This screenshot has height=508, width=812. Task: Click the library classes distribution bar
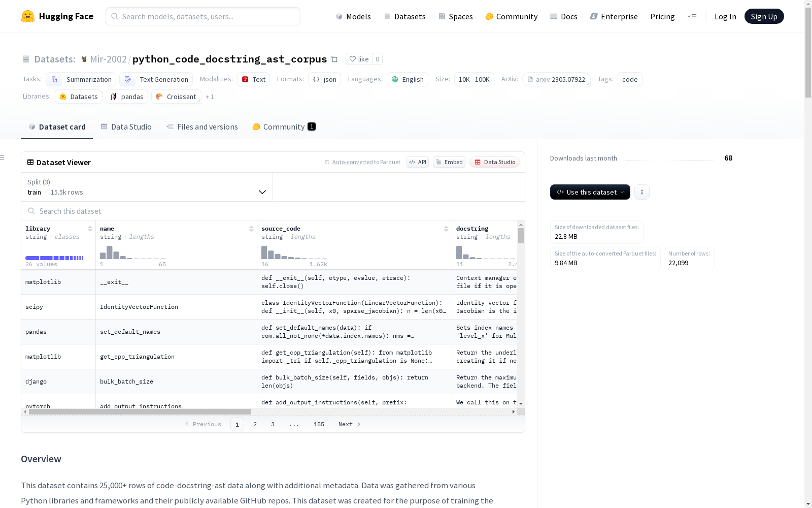[55, 258]
